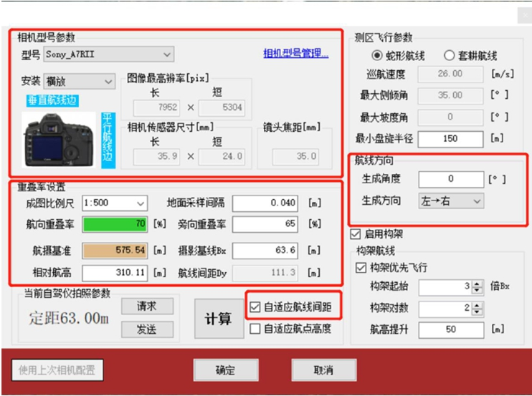Click sensor size long field 35.9

156,157
